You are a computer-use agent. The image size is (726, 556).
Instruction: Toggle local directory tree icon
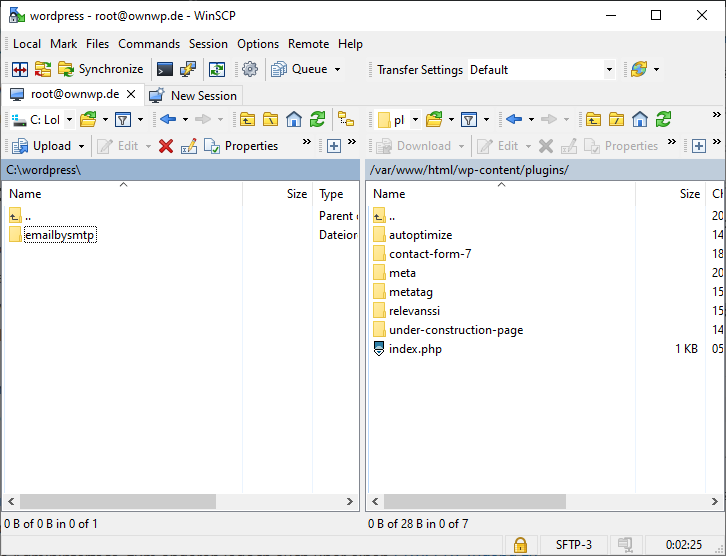346,119
